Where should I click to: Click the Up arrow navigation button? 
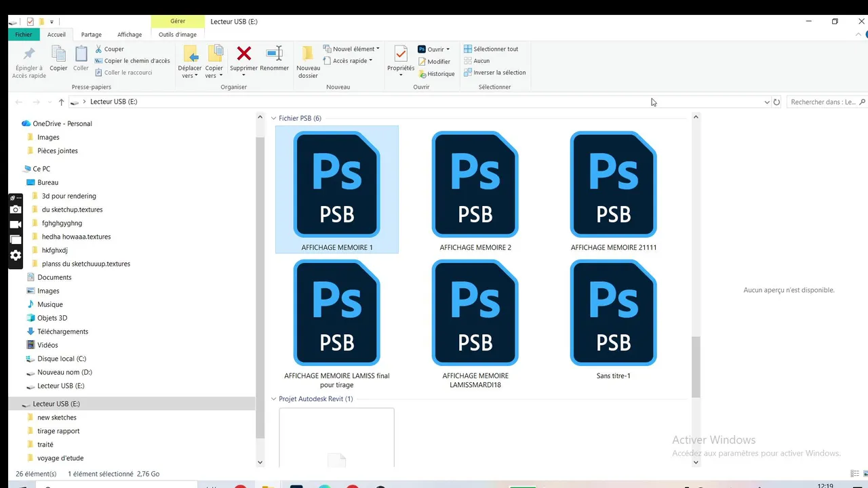[61, 102]
